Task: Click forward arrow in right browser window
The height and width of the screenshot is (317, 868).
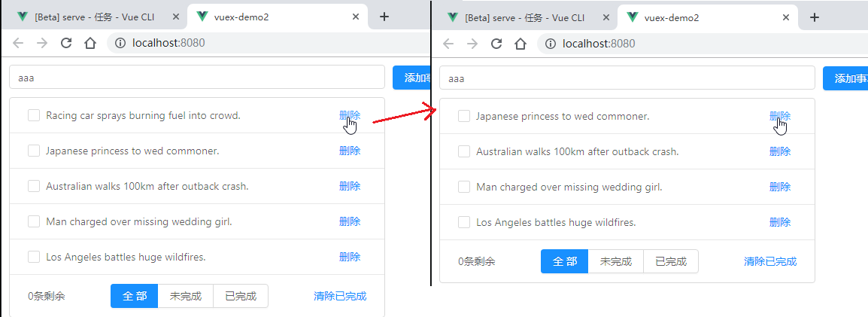Action: pos(472,44)
